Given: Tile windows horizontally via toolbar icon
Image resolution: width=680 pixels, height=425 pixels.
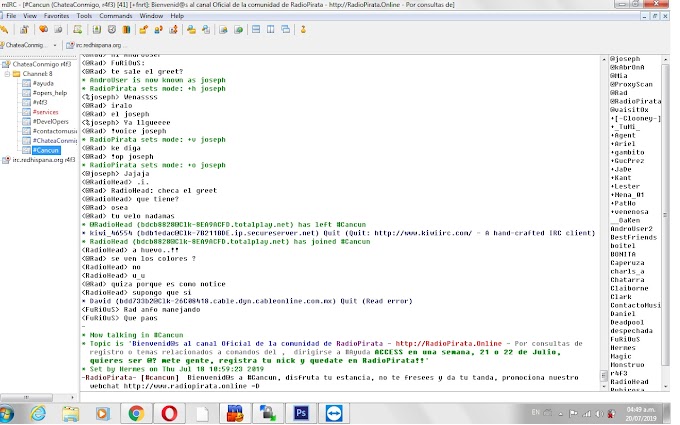Looking at the screenshot, I should click(256, 29).
